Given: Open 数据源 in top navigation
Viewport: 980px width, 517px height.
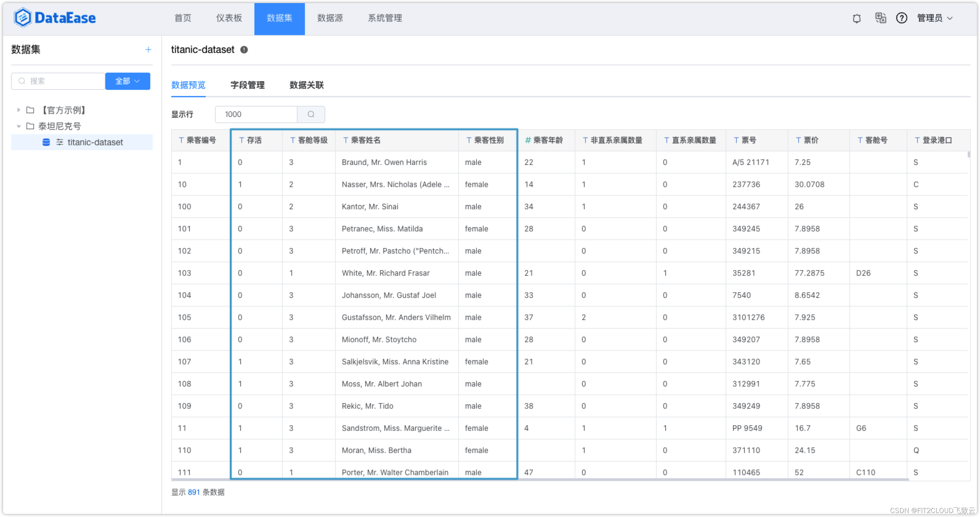Looking at the screenshot, I should (x=330, y=18).
